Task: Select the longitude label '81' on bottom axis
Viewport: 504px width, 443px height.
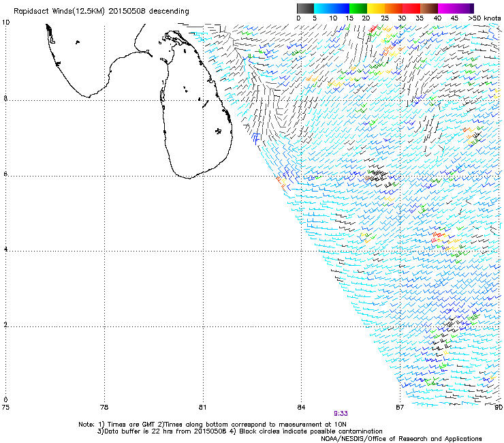Action: (202, 408)
